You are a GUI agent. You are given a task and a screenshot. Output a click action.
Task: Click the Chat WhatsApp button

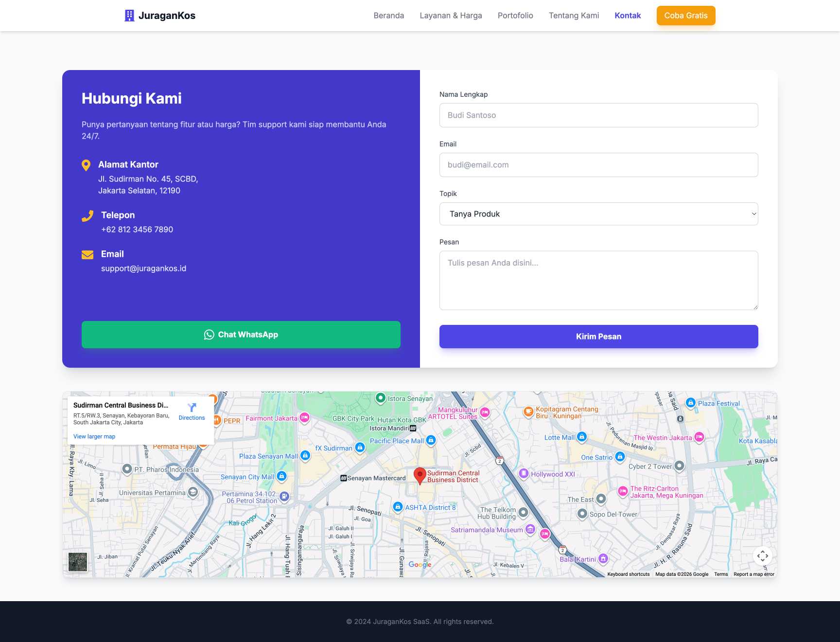tap(241, 335)
